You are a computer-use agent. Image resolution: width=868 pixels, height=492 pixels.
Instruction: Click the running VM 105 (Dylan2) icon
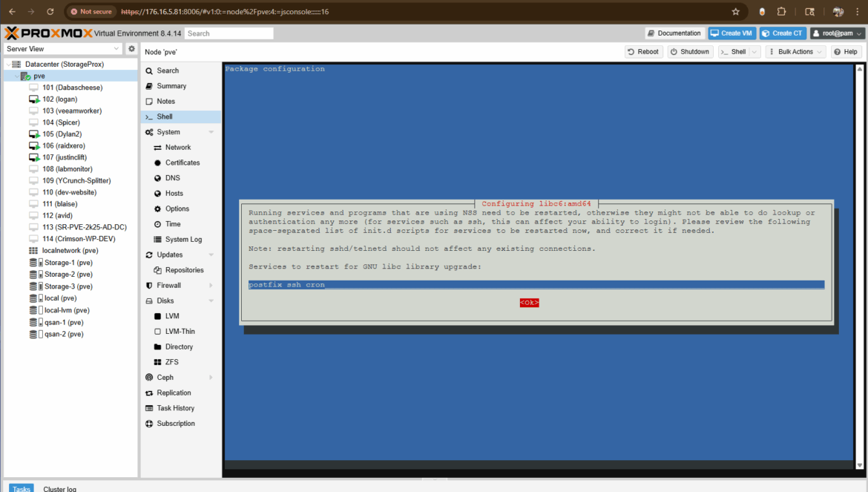[x=34, y=134]
